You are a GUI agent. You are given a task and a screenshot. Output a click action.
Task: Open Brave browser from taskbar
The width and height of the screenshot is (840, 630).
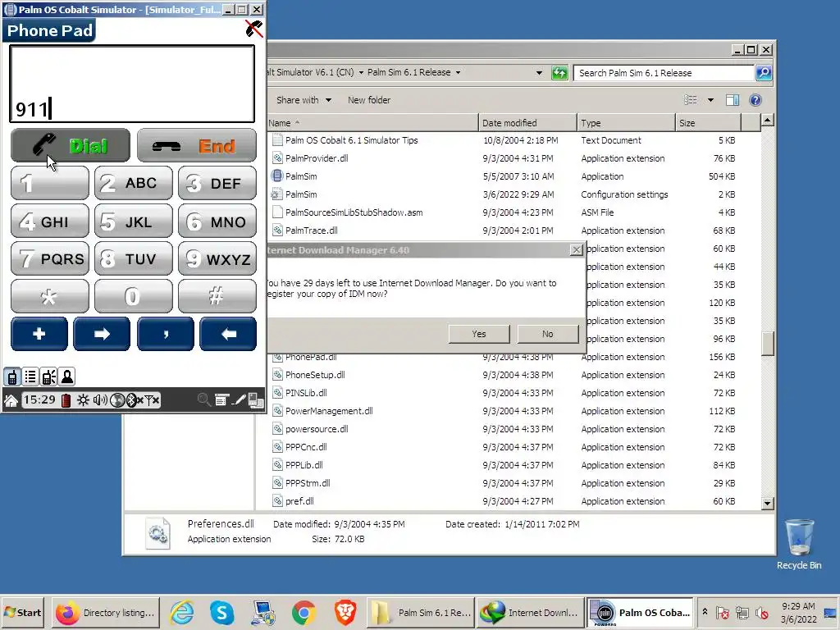(345, 612)
